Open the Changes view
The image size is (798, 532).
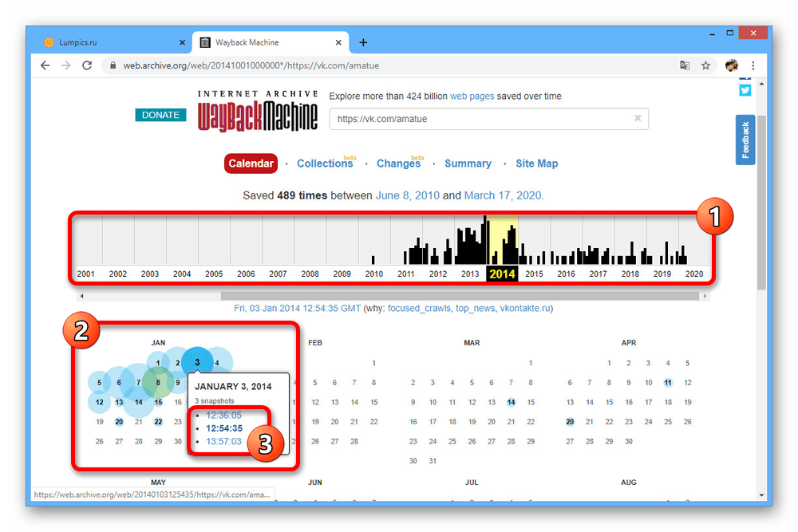click(x=398, y=164)
